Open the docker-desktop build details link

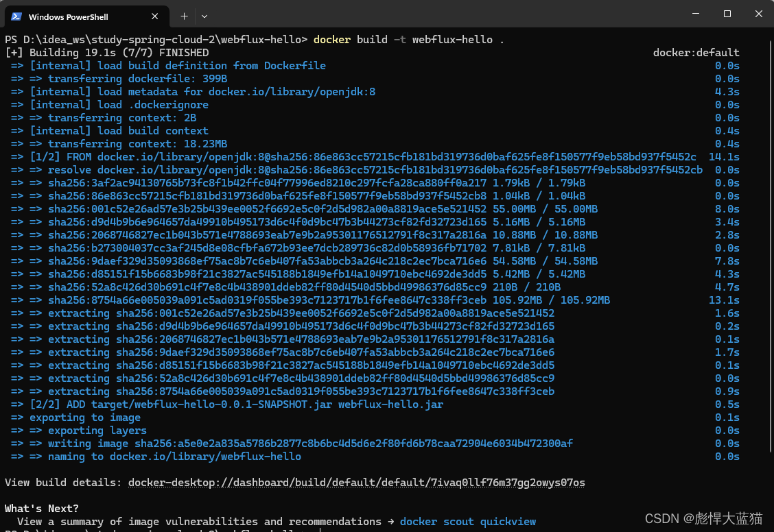click(x=356, y=482)
